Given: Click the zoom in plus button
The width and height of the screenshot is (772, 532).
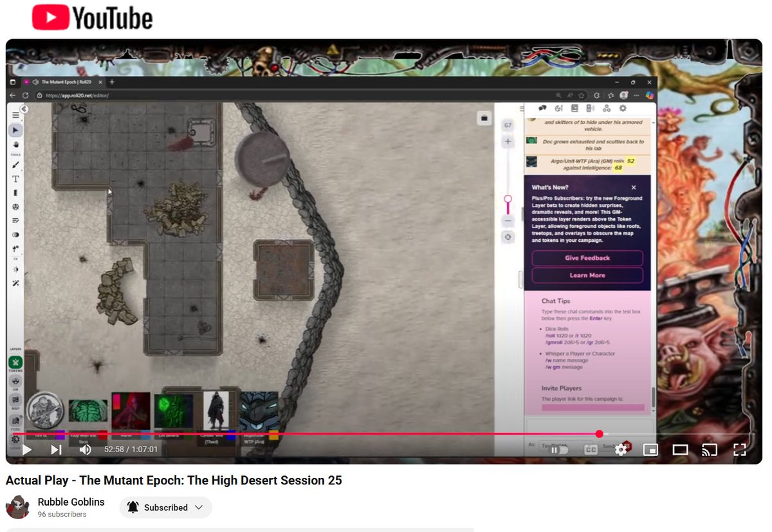Looking at the screenshot, I should pos(508,142).
